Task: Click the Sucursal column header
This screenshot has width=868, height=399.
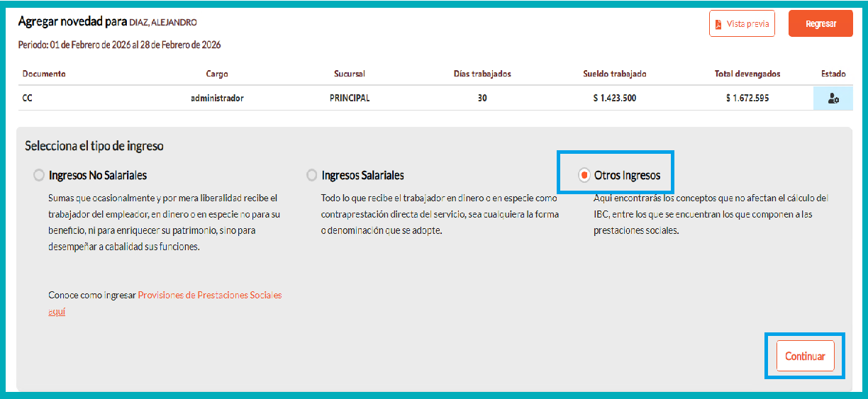Action: [350, 74]
